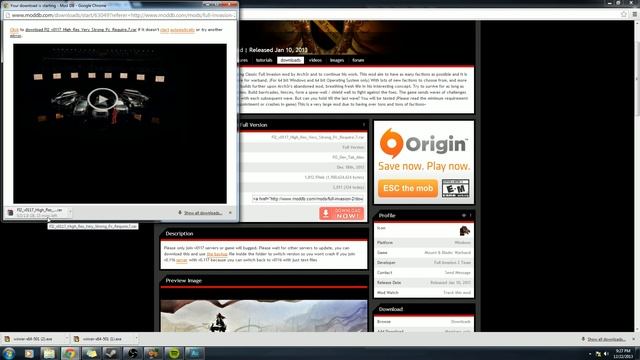Screen dimensions: 640x360
Task: Open the File Explorer taskbar icon
Action: [49, 353]
